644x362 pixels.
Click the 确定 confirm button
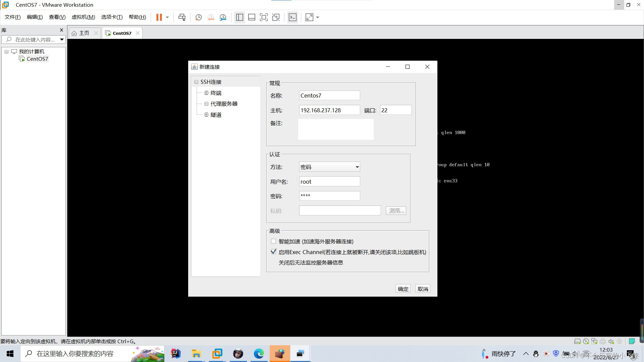[403, 289]
